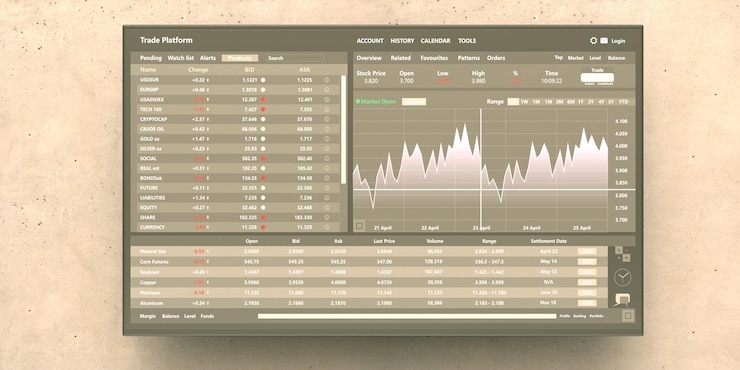Switch to the Watch list tab
Image resolution: width=740 pixels, height=370 pixels.
point(181,58)
